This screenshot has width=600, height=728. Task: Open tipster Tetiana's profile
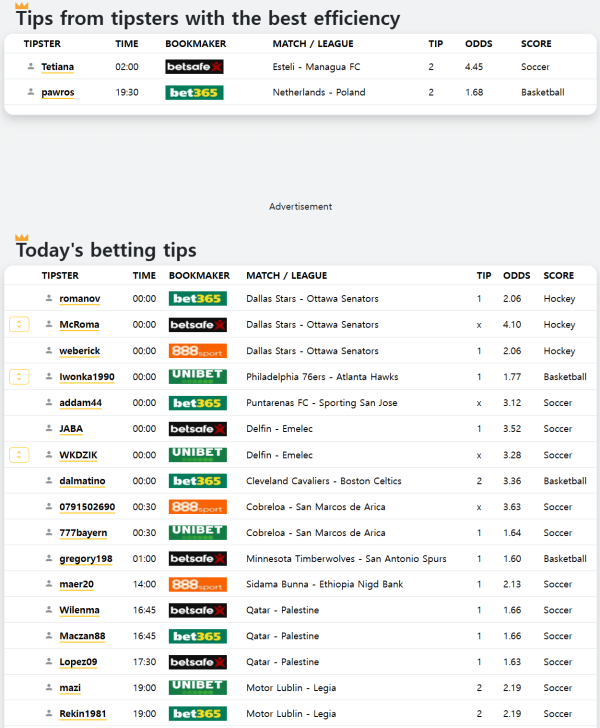tap(58, 67)
